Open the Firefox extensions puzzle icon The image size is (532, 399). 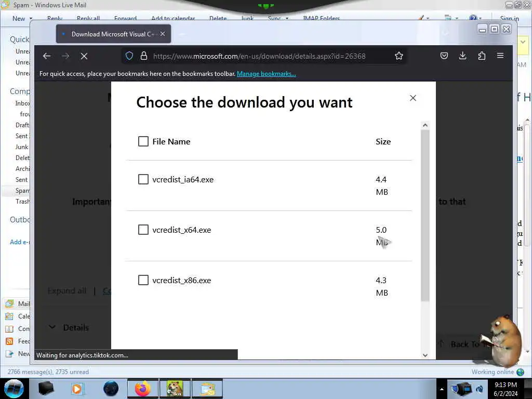(482, 56)
